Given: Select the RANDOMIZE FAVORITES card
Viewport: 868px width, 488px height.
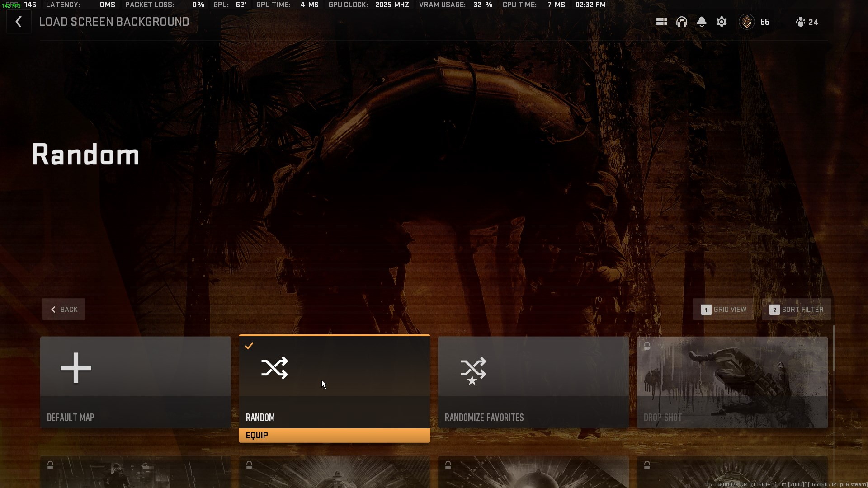Looking at the screenshot, I should 533,382.
